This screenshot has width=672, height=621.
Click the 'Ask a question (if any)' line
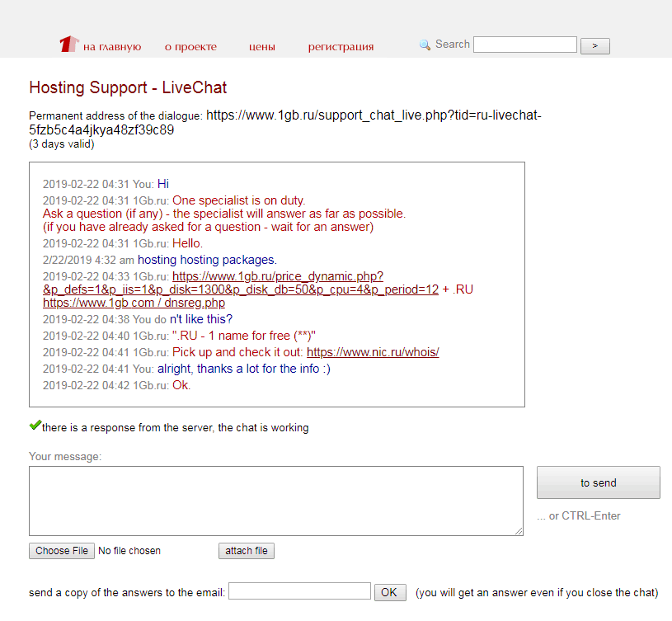click(x=224, y=214)
